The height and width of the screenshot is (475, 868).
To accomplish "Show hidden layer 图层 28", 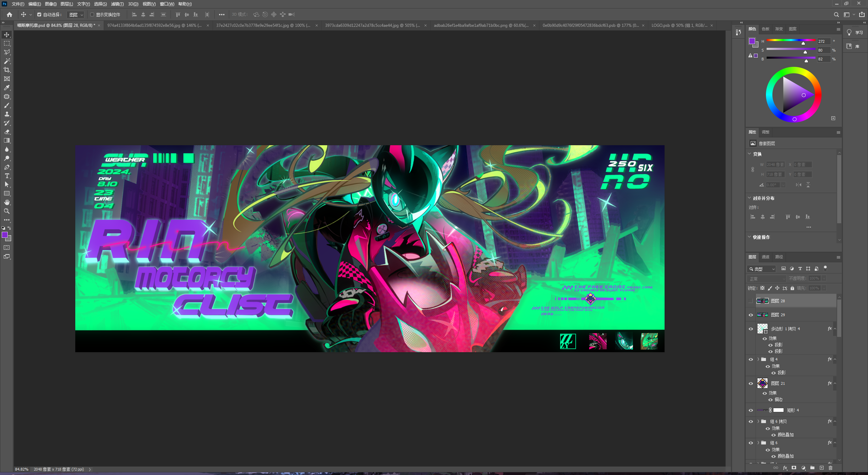I will pyautogui.click(x=751, y=301).
